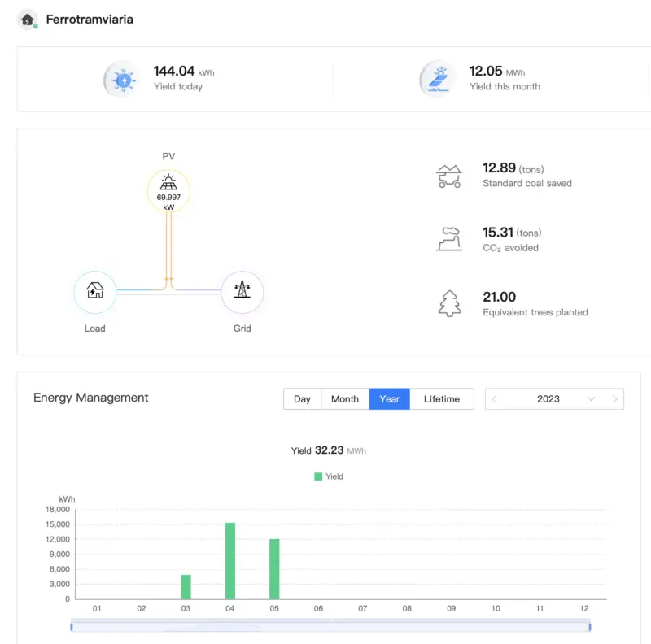Click the CO₂ avoided factory icon
The image size is (651, 644).
449,239
